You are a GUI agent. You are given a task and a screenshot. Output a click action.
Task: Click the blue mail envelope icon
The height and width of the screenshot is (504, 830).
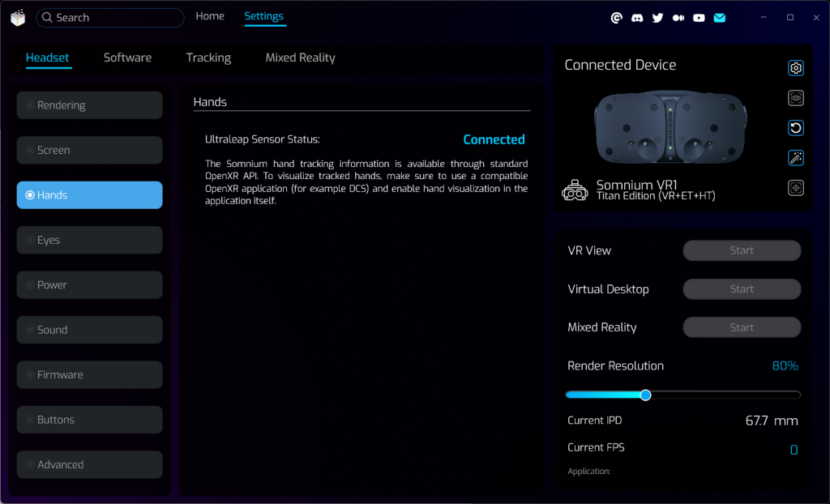click(x=719, y=18)
